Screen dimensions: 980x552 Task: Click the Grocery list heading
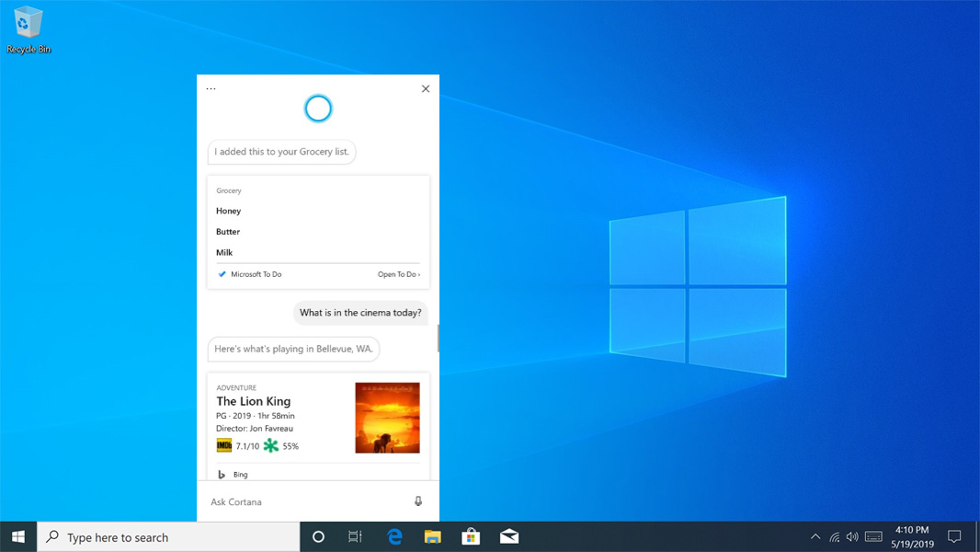(229, 190)
